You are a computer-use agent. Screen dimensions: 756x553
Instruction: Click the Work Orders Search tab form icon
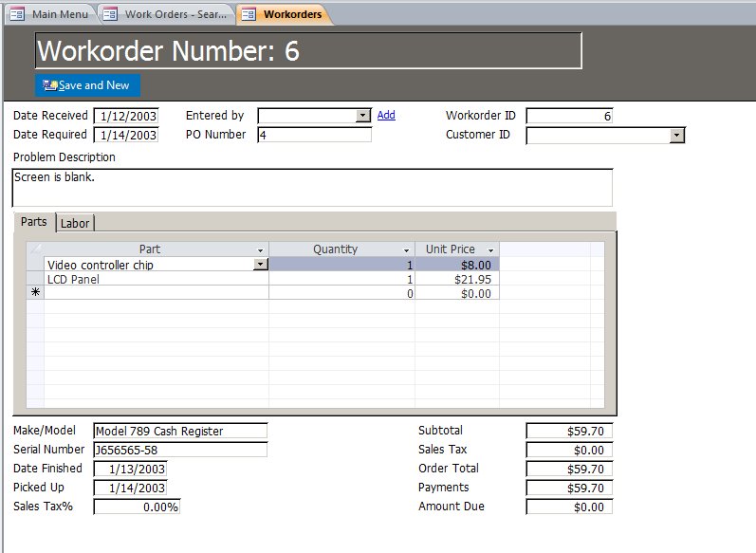point(110,14)
